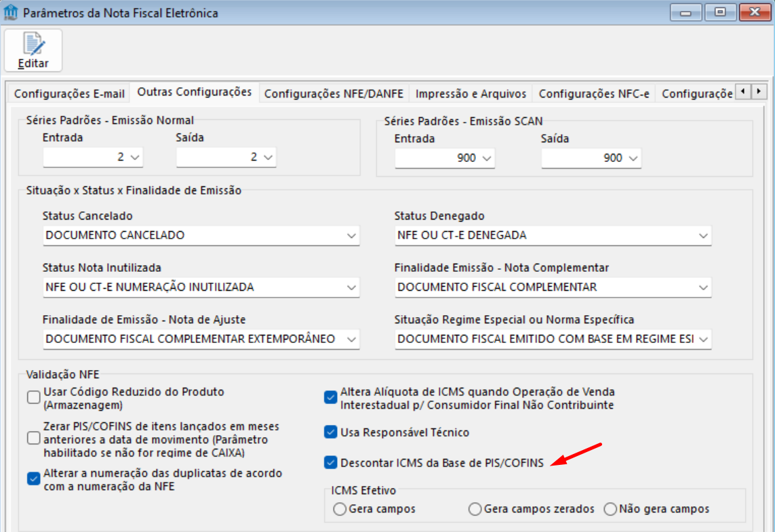Select the Não gera campos radio option

click(610, 509)
